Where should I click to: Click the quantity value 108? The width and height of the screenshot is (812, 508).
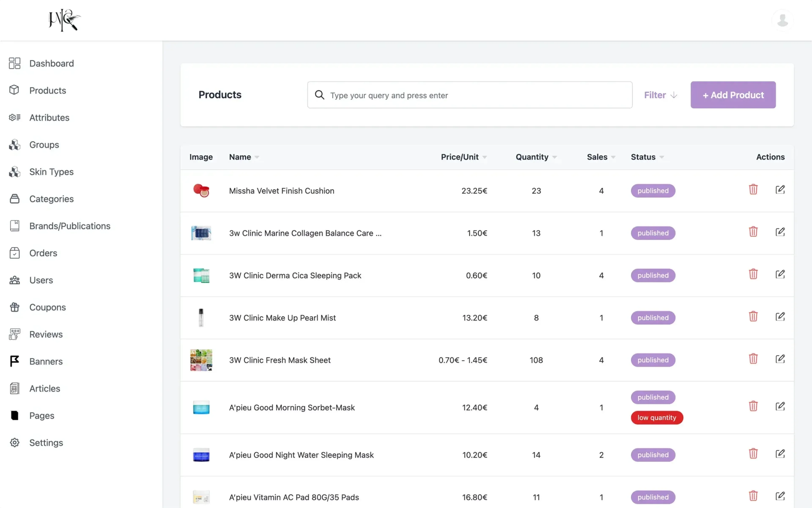[x=536, y=360]
